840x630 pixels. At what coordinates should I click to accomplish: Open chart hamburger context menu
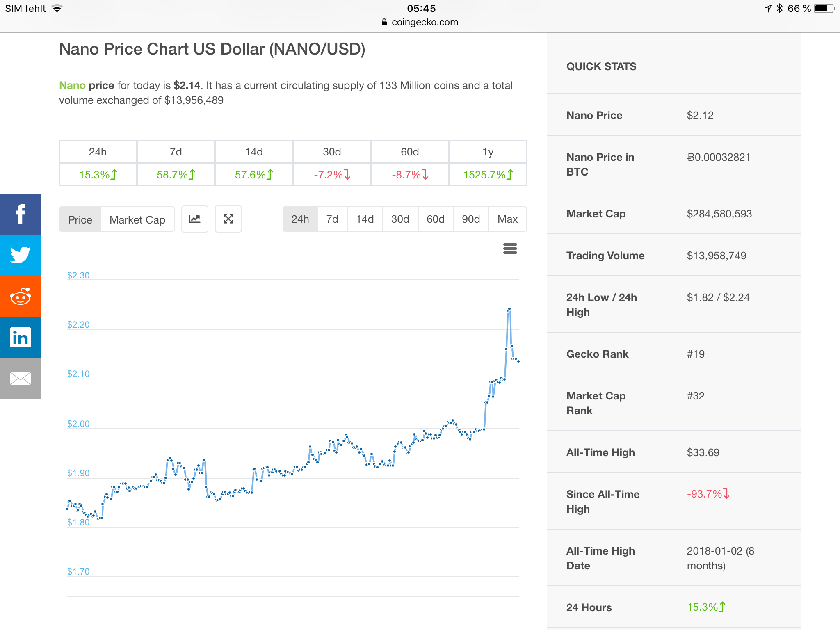point(510,249)
